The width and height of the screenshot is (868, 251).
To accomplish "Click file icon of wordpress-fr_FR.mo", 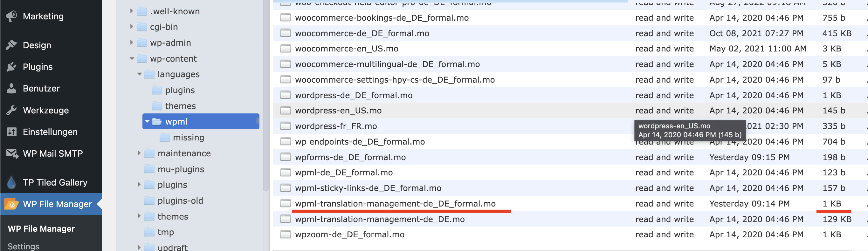I will 286,126.
